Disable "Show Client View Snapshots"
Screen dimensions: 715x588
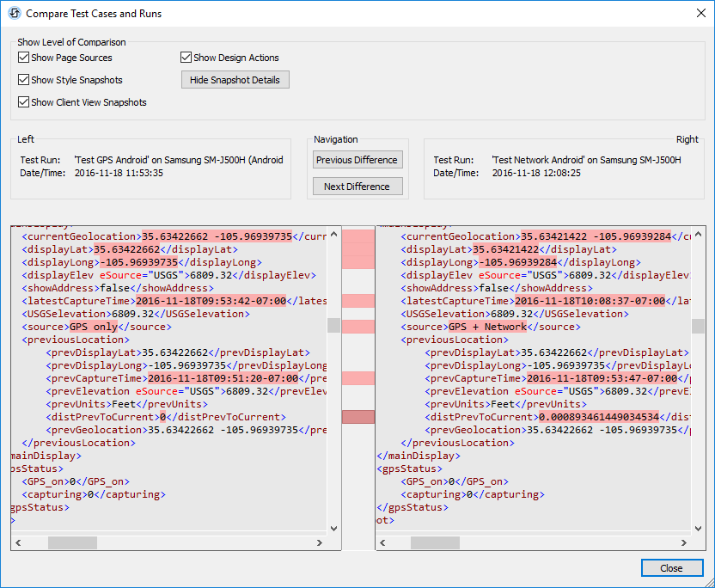click(x=22, y=101)
